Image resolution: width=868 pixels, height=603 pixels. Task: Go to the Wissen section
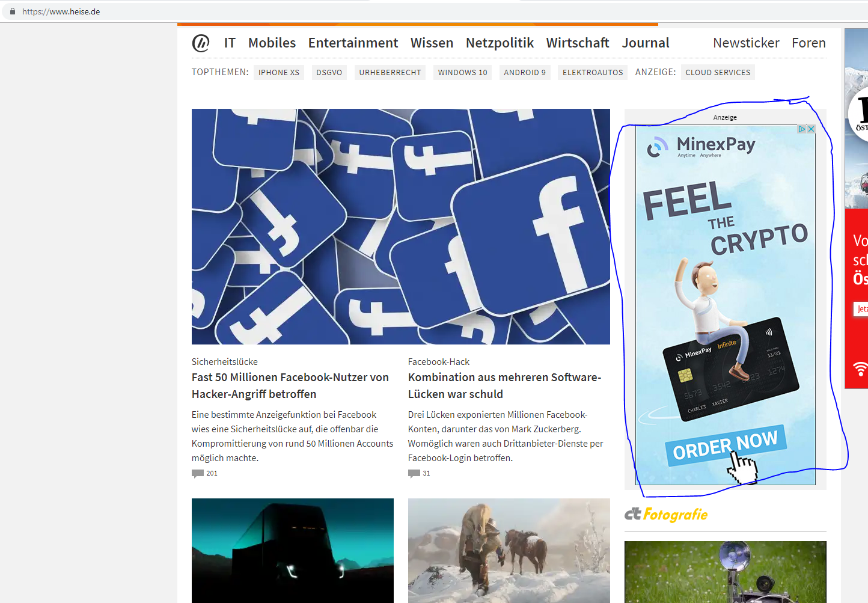pos(432,43)
